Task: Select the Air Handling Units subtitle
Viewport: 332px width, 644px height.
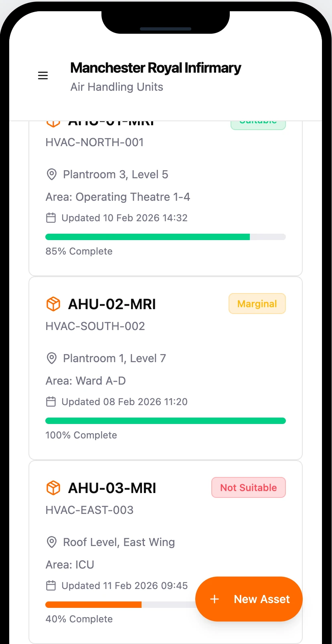Action: pyautogui.click(x=117, y=87)
